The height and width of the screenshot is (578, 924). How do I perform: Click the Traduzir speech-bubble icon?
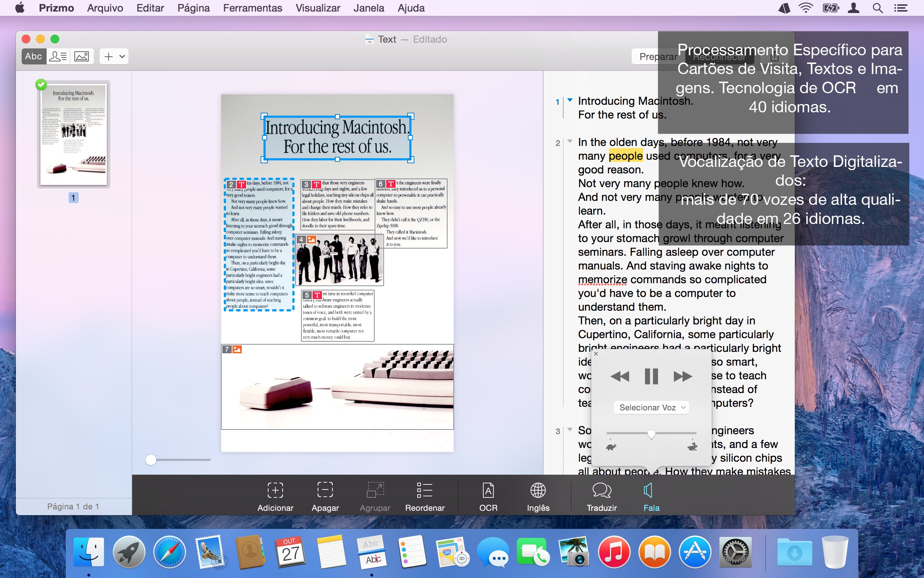click(602, 491)
